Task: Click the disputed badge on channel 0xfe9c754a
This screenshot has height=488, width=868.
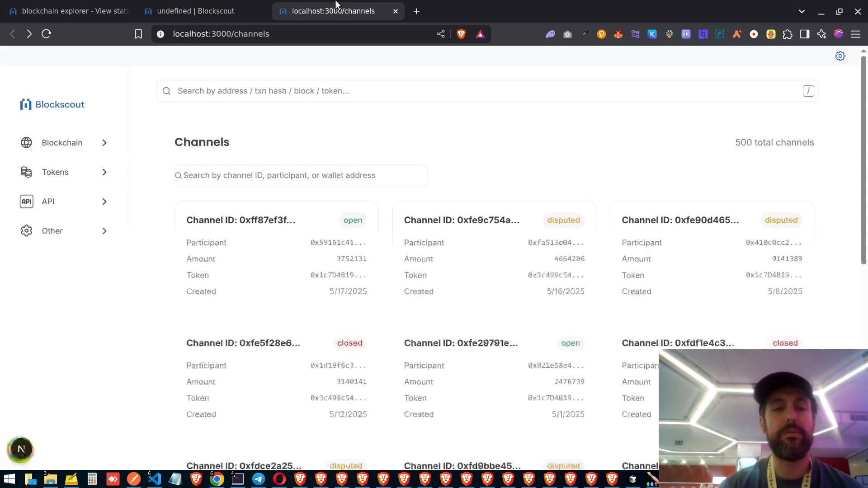Action: click(563, 220)
